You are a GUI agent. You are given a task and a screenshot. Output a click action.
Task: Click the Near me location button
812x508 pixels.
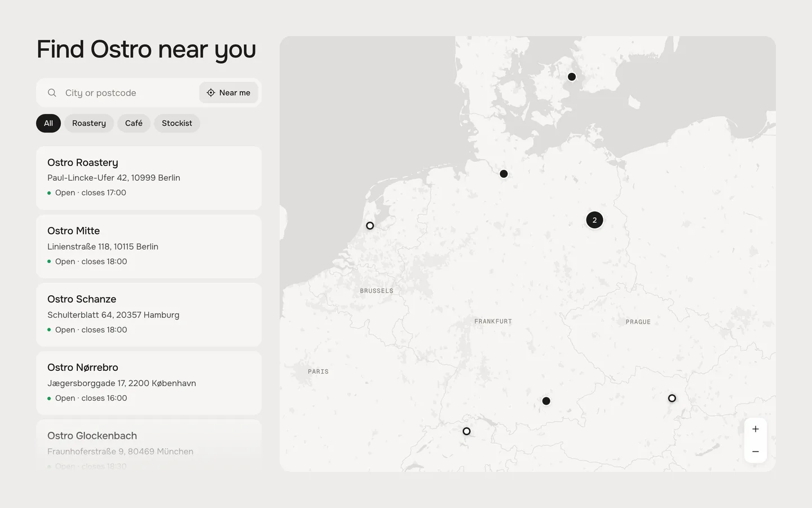[228, 93]
